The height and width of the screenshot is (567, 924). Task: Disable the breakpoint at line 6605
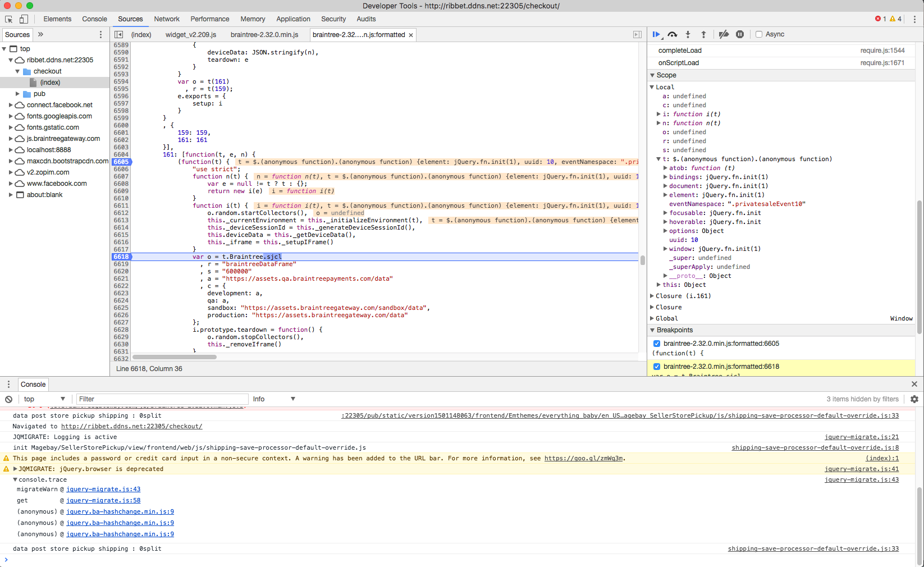click(657, 343)
